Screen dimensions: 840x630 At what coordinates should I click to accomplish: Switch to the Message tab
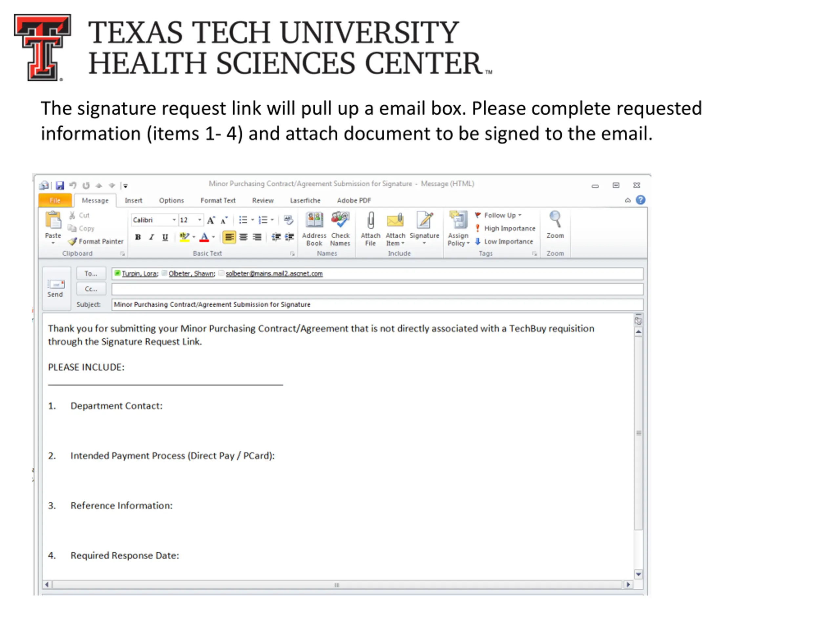(95, 200)
